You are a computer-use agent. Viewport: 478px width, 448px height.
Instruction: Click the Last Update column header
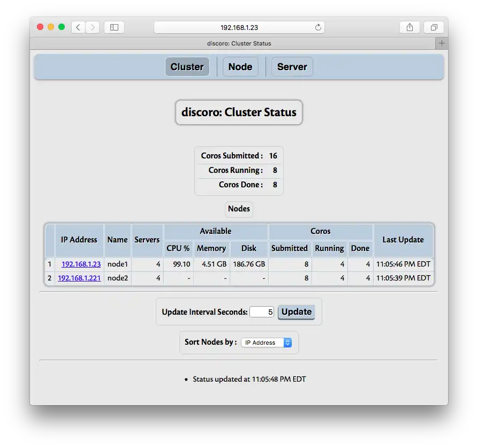coord(403,240)
